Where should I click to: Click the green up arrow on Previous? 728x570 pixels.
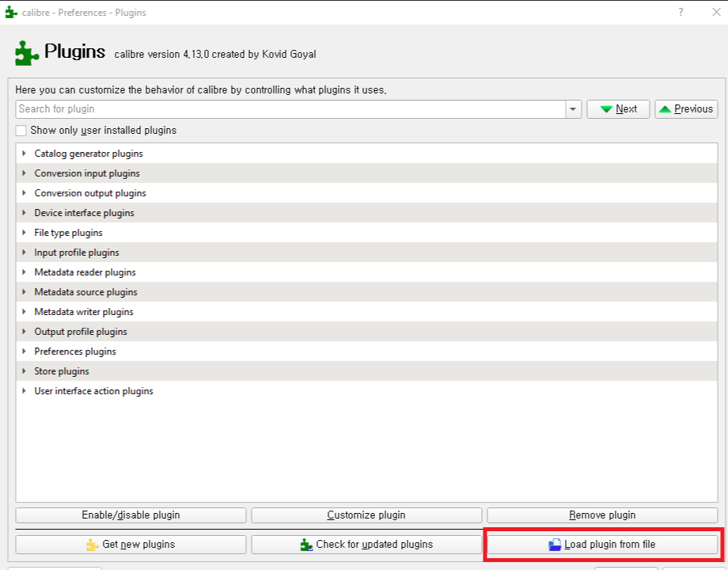(x=665, y=109)
